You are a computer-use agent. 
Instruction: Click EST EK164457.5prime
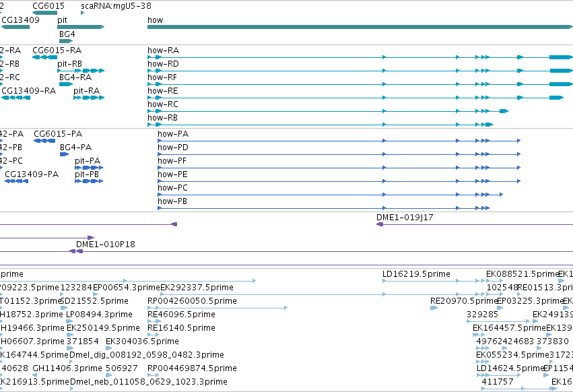click(x=479, y=335)
